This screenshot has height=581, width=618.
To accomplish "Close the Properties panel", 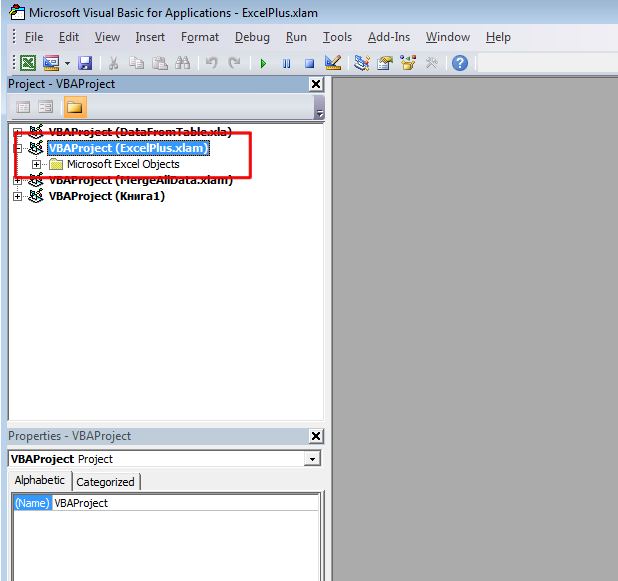I will click(x=316, y=436).
